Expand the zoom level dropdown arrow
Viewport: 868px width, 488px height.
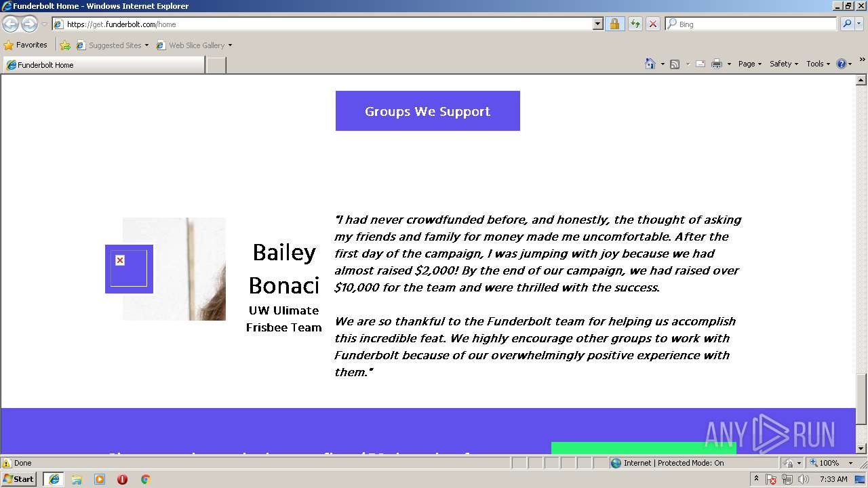click(850, 463)
